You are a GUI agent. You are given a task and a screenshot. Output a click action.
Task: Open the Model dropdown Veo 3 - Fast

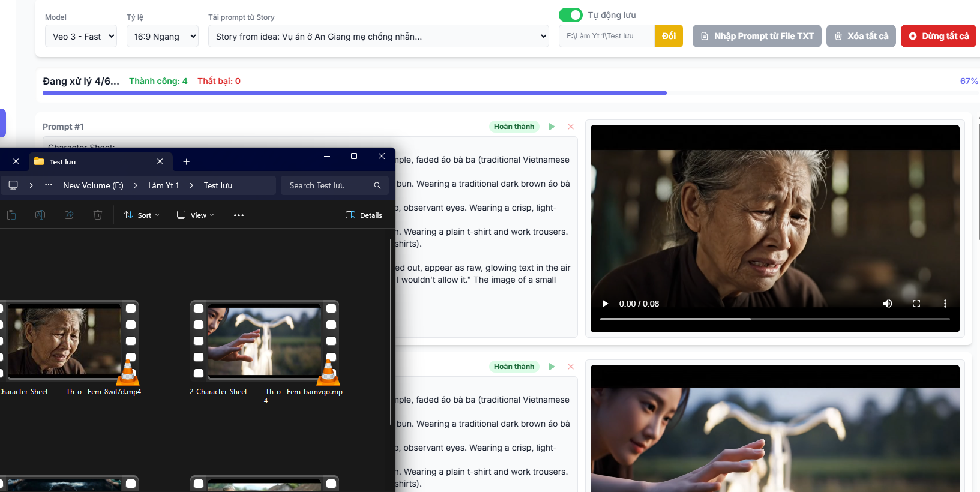(81, 37)
